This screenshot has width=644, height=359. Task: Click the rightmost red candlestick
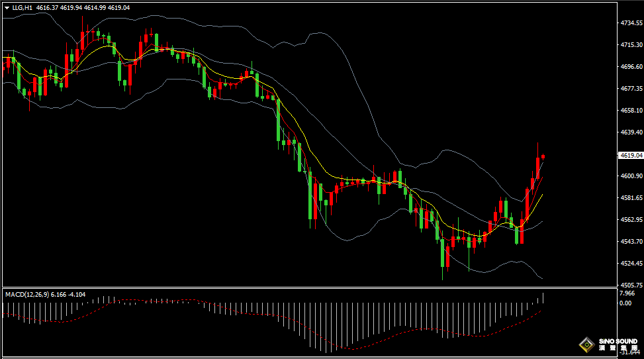(543, 157)
